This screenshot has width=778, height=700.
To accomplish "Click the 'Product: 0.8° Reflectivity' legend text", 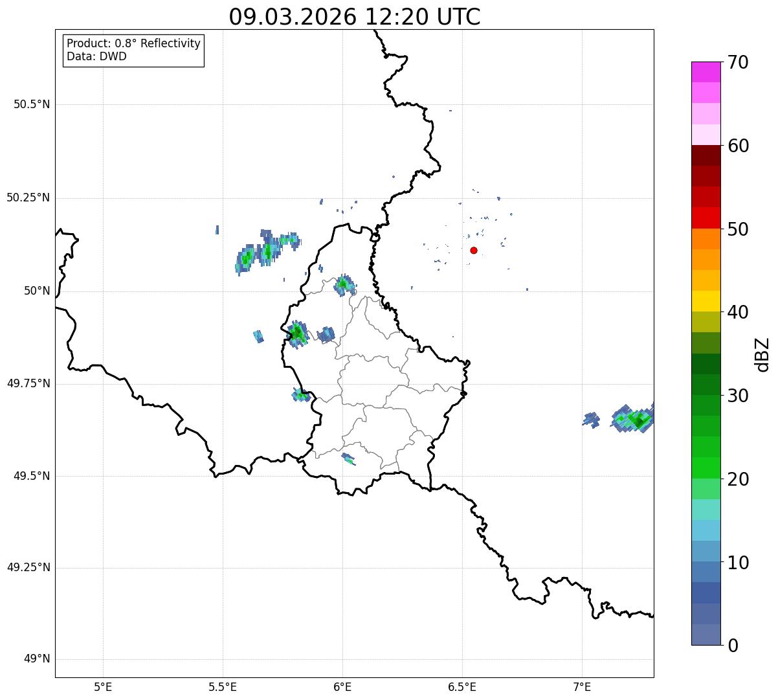I will click(x=134, y=43).
